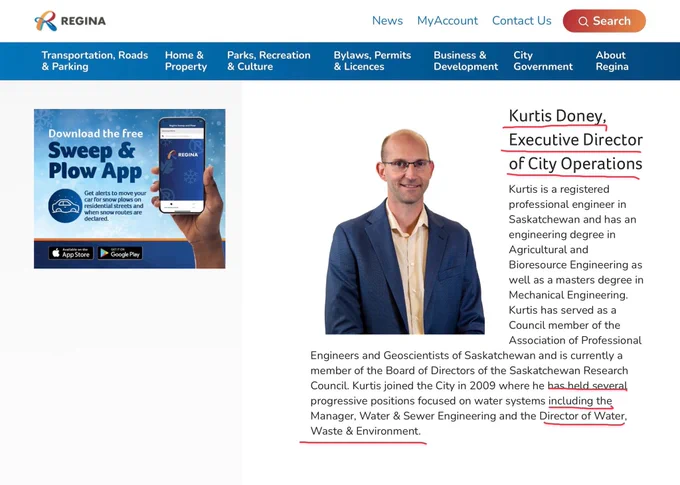The height and width of the screenshot is (485, 680).
Task: Click the car icon in the banner
Action: coord(65,206)
